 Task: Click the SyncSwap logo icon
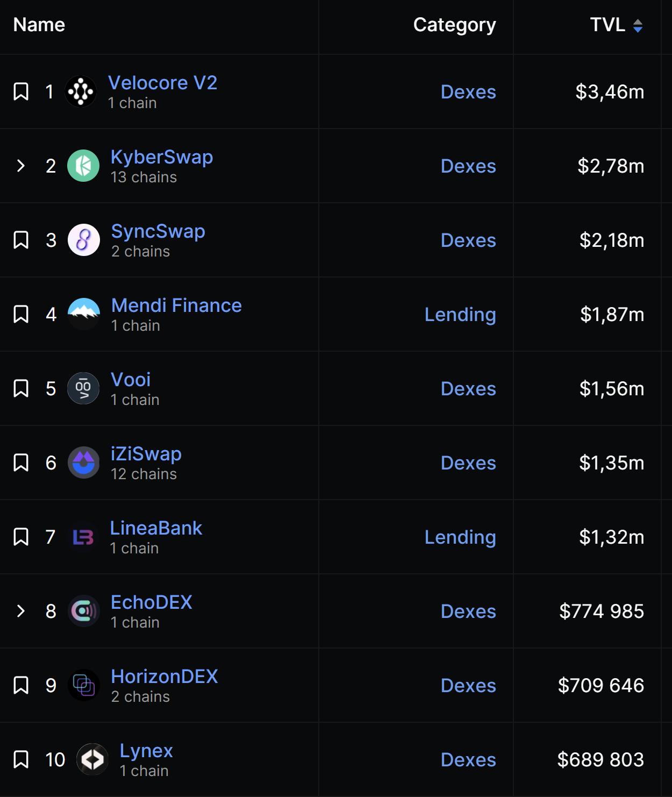coord(84,240)
